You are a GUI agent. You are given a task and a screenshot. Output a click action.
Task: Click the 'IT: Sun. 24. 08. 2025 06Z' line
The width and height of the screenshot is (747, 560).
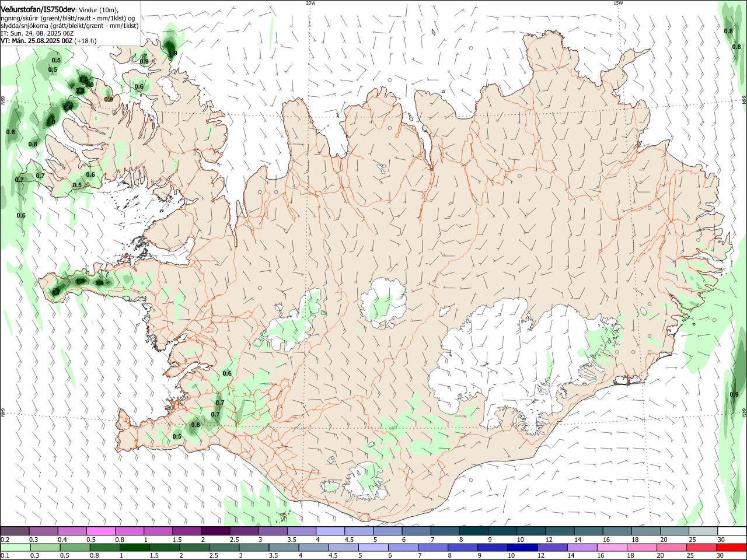click(37, 33)
